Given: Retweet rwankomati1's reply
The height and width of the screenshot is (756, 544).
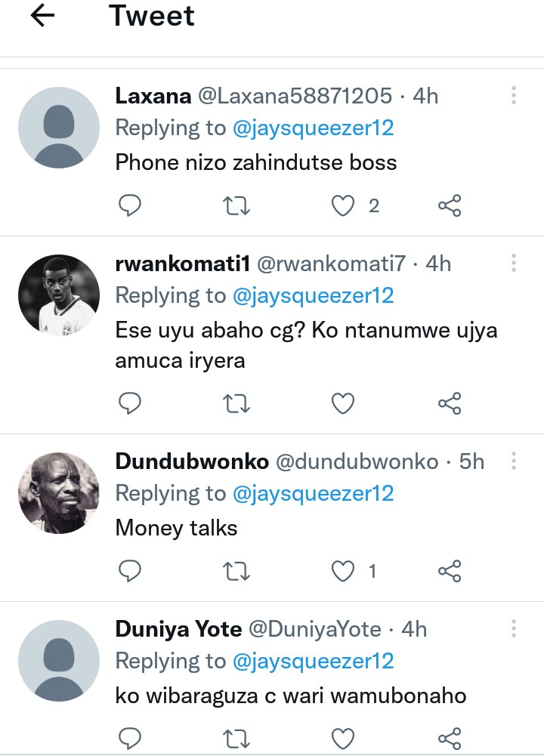Looking at the screenshot, I should (x=238, y=403).
